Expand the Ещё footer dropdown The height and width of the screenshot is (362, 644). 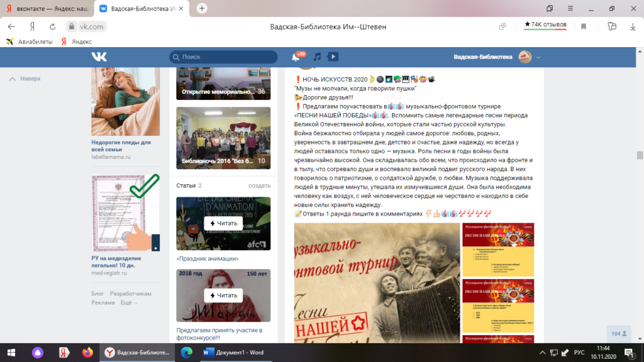(129, 302)
